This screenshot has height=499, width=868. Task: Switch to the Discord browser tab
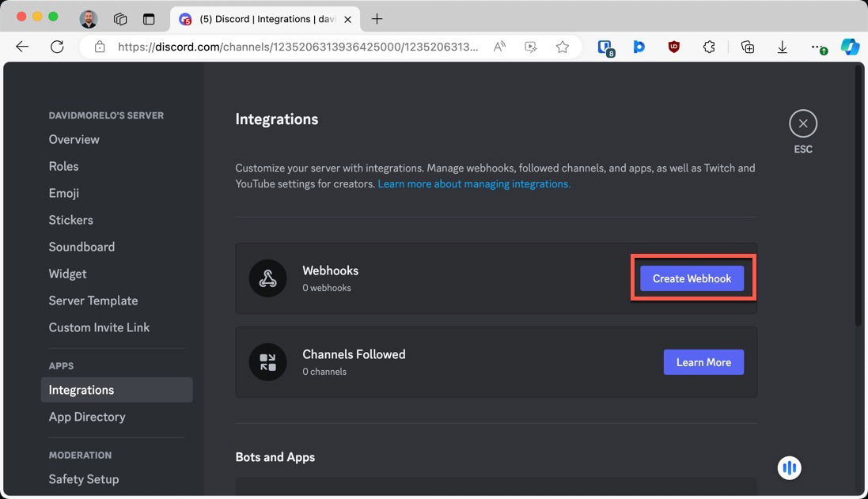tap(261, 19)
